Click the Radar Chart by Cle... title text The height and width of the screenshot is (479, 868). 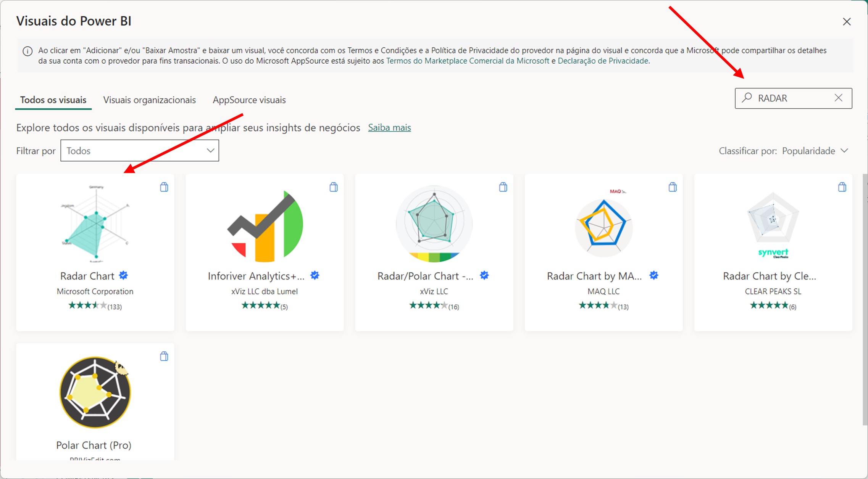click(770, 276)
